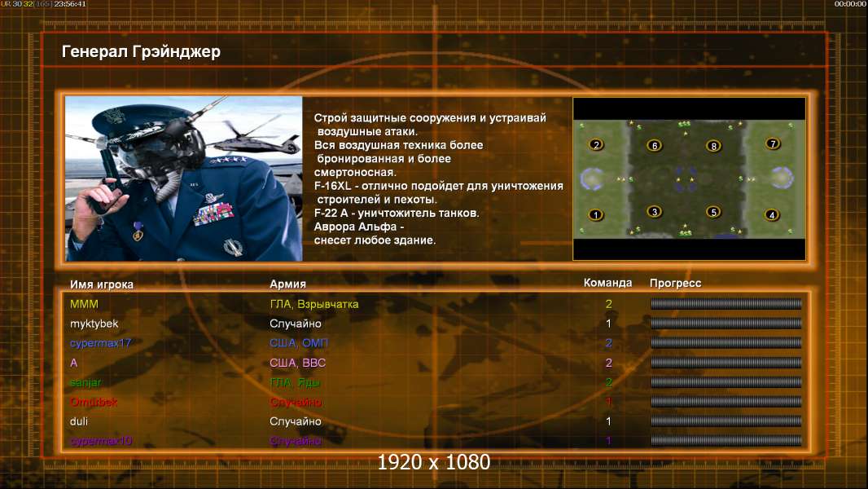This screenshot has height=489, width=868.
Task: Click the line starting with 'F-16XL'
Action: 438,186
